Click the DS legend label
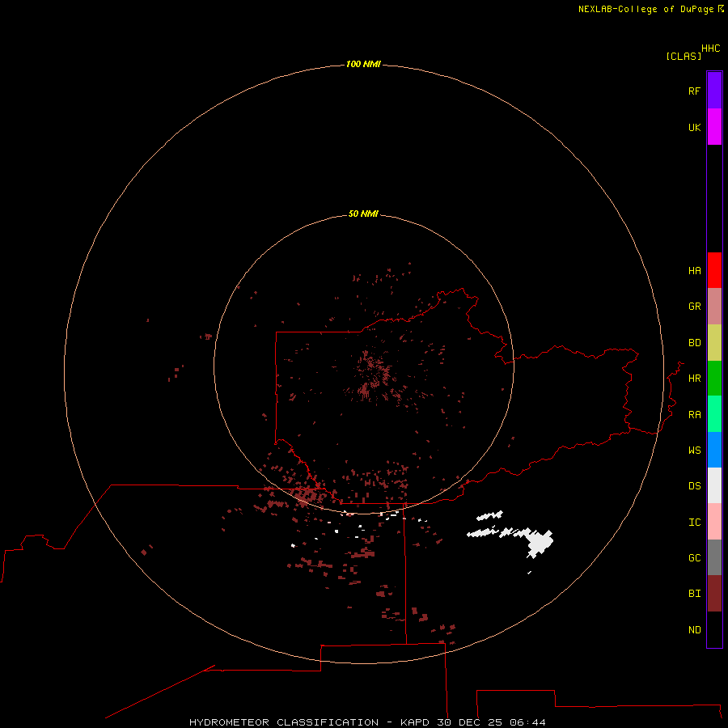This screenshot has height=728, width=728. 694,485
